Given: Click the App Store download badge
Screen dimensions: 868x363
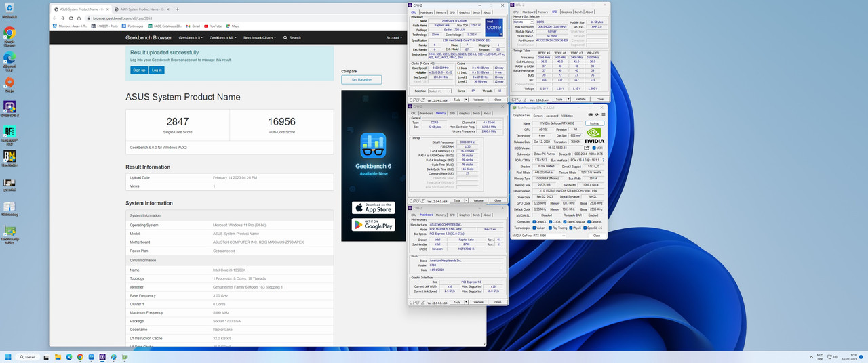Looking at the screenshot, I should (x=373, y=208).
